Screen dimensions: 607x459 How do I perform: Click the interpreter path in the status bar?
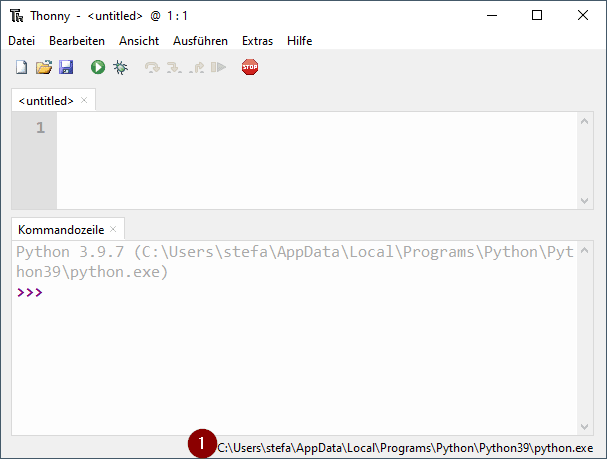[x=405, y=447]
